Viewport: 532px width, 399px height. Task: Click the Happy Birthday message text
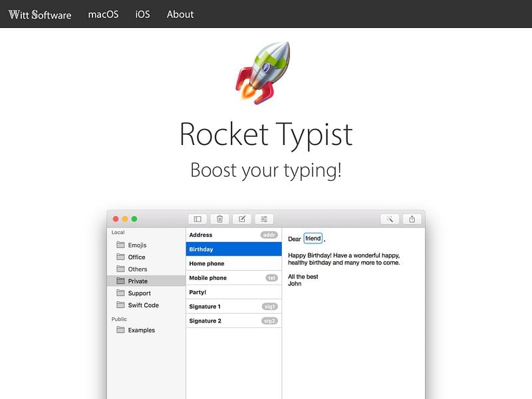(344, 259)
